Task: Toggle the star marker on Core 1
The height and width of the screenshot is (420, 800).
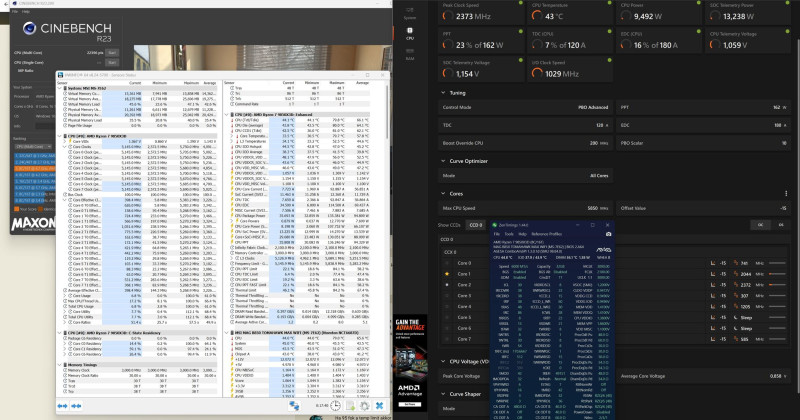Action: coord(447,274)
